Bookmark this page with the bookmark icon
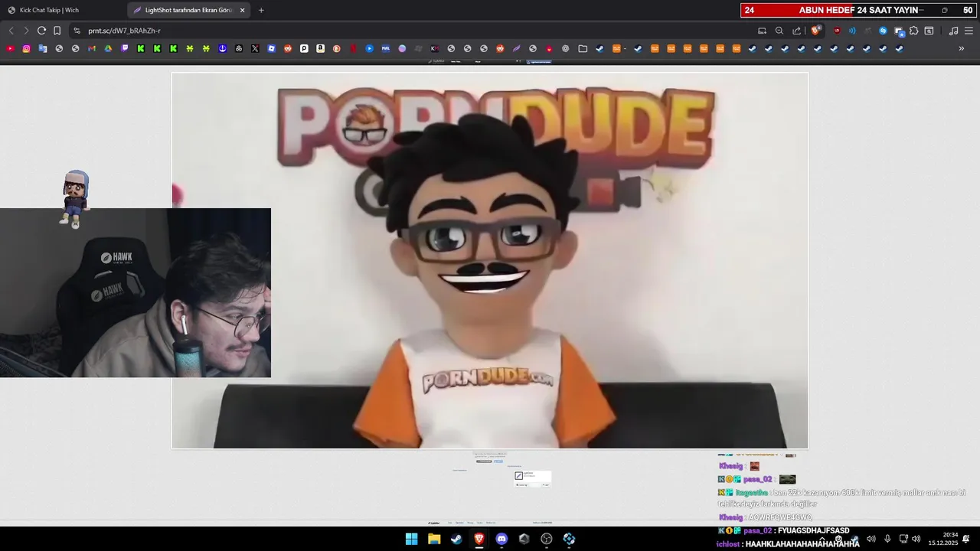Screen dimensions: 980x551 click(57, 31)
